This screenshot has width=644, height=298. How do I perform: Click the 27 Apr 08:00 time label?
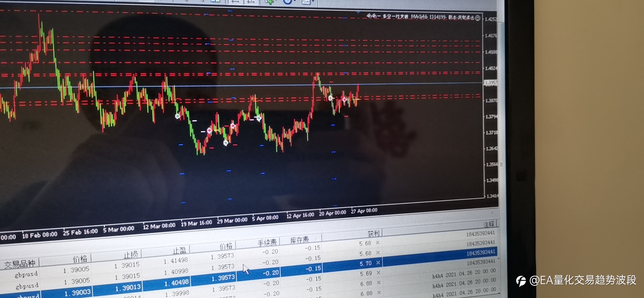[x=364, y=211]
